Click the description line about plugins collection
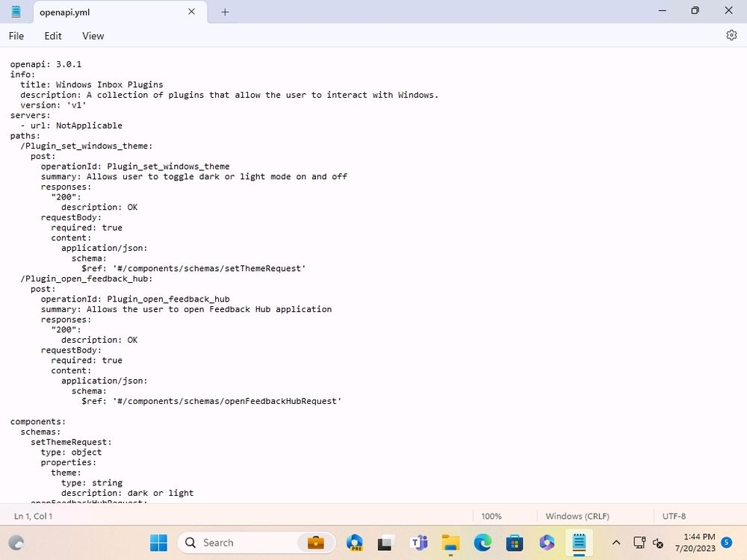747x560 pixels. point(229,96)
